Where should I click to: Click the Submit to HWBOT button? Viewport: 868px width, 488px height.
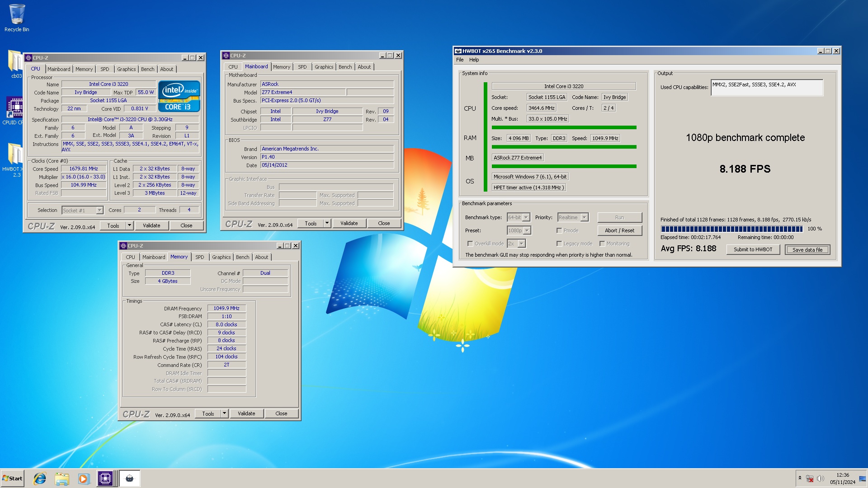pos(753,249)
